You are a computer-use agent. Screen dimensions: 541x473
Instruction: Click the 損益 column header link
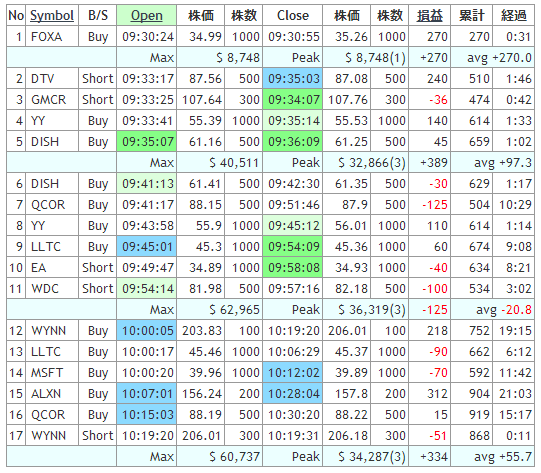pos(430,16)
